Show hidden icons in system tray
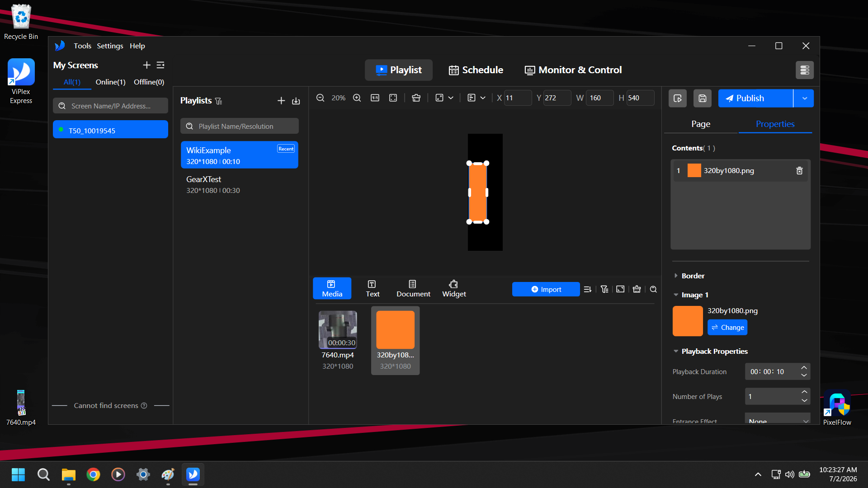This screenshot has width=868, height=488. click(x=758, y=474)
